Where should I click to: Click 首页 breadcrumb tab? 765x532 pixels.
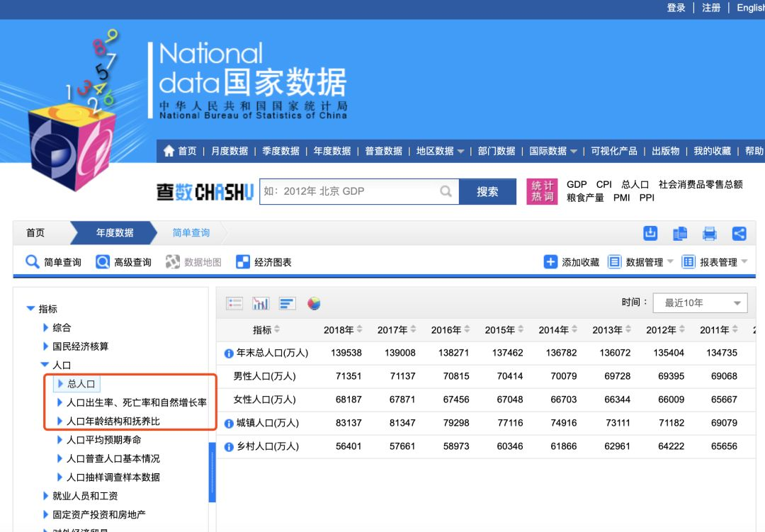[x=35, y=233]
